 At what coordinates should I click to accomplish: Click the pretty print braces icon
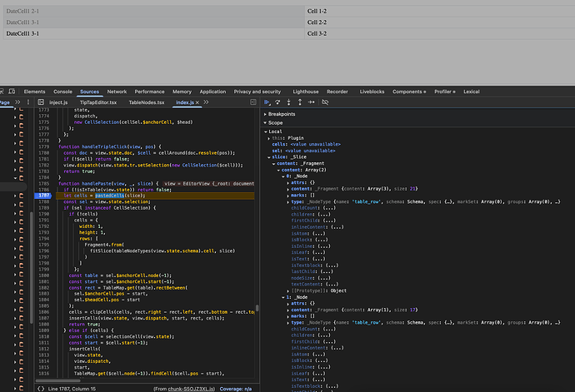pos(41,389)
